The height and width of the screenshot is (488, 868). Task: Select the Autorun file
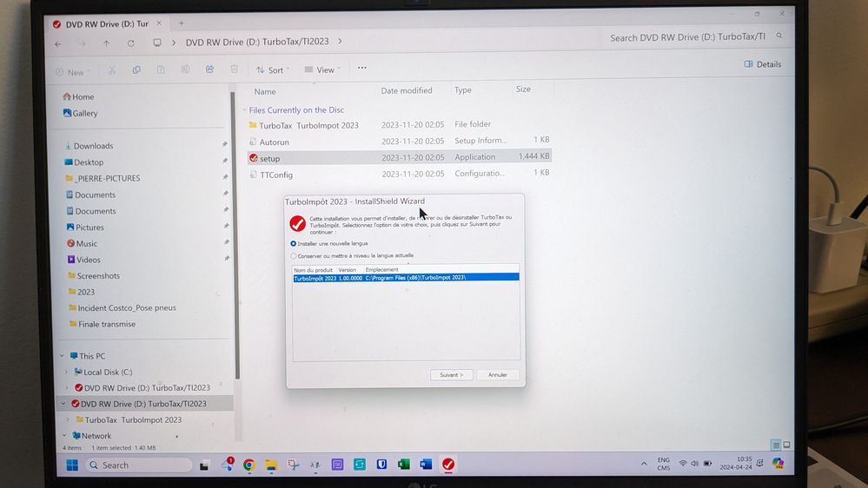coord(269,142)
